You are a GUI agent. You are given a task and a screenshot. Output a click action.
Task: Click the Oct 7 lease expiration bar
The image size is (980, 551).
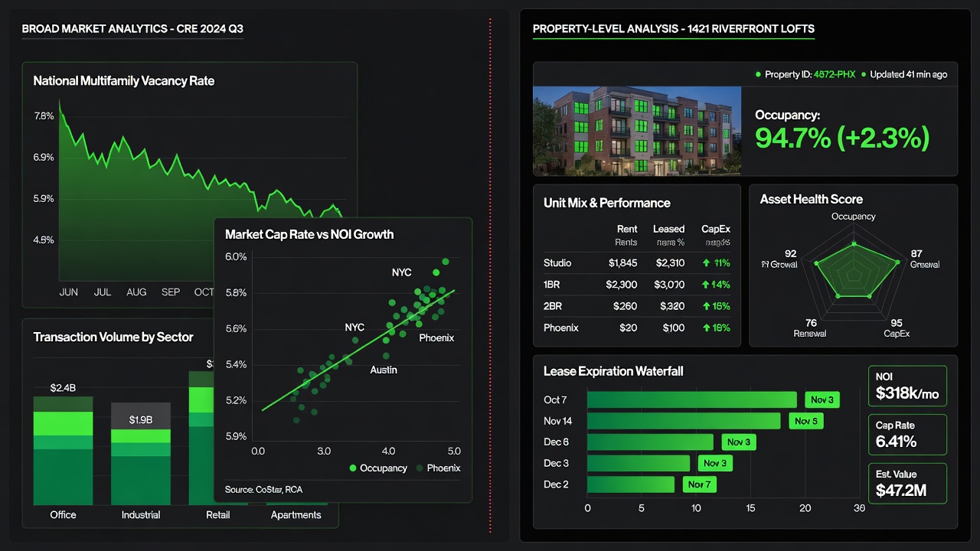click(692, 399)
